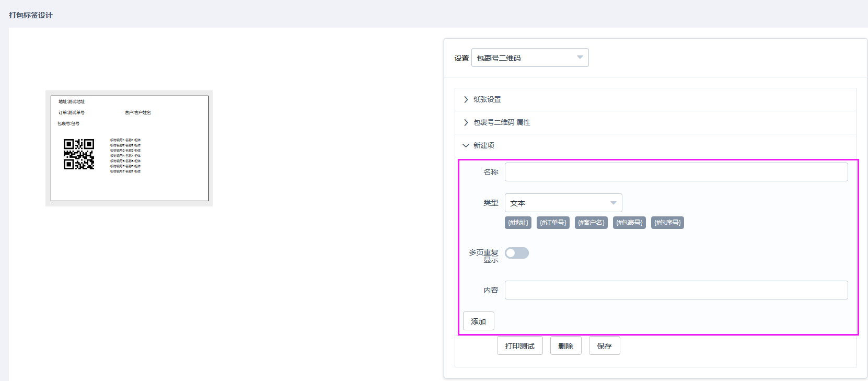Expand the 包裹号二维码 属性 section
The image size is (868, 381).
[x=501, y=122]
